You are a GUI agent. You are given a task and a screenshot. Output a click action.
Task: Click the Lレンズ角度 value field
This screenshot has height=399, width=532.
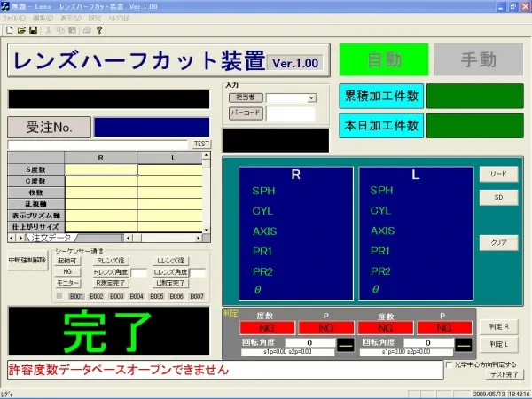pos(198,272)
